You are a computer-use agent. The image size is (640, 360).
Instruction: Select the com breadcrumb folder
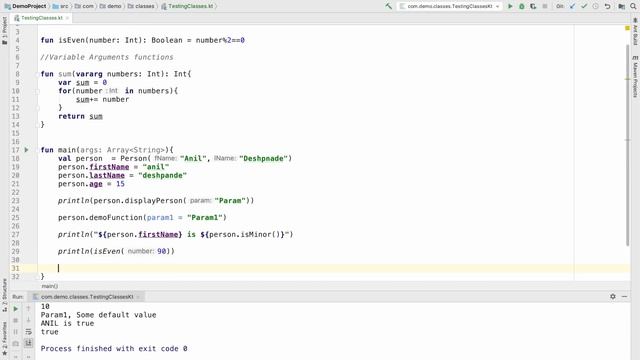84,6
